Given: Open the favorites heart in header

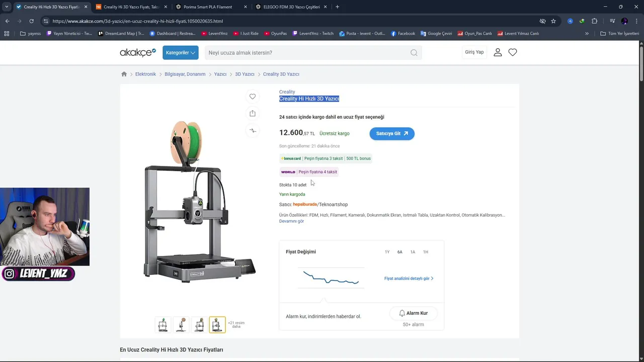Looking at the screenshot, I should pyautogui.click(x=513, y=52).
